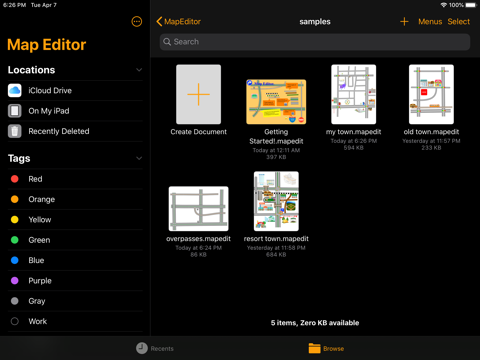Select the Green tag dot
This screenshot has width=480, height=360.
coord(15,240)
